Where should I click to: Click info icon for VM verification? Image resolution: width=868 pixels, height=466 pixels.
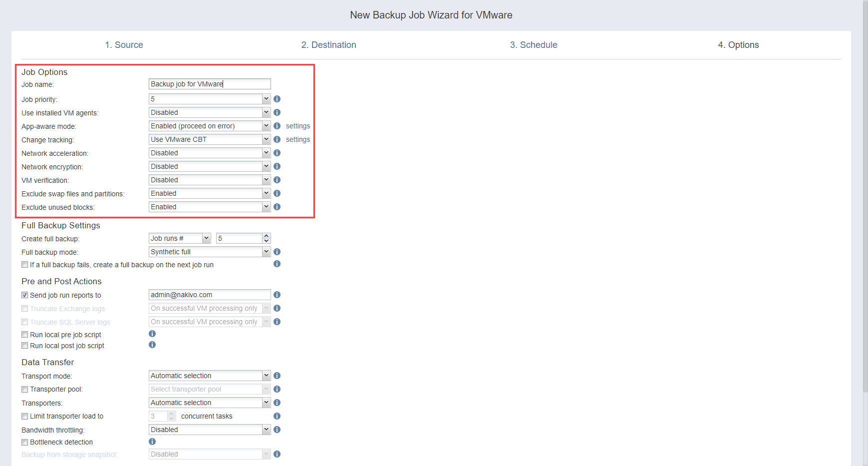(277, 180)
